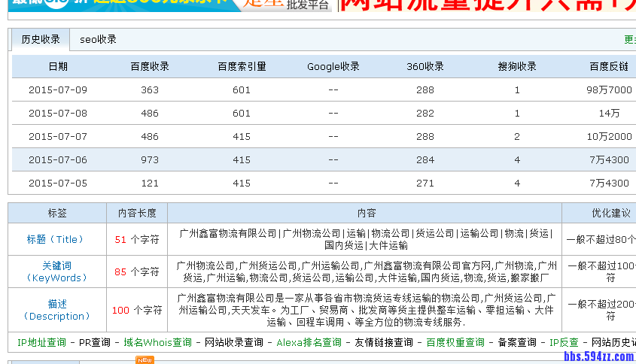Open the 描述 (Description) link
Screen dimensions: 636x364
click(x=56, y=310)
